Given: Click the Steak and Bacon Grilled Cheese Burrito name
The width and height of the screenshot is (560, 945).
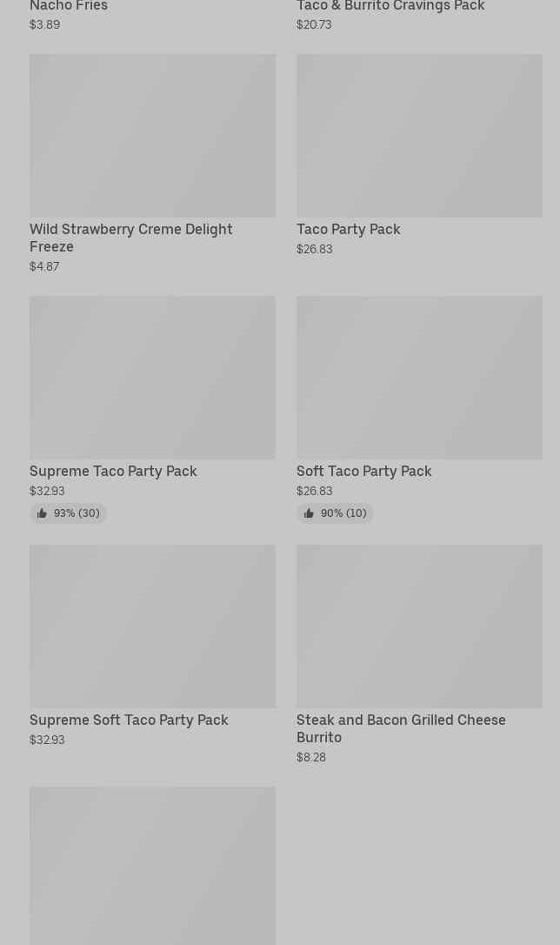Looking at the screenshot, I should click(400, 728).
